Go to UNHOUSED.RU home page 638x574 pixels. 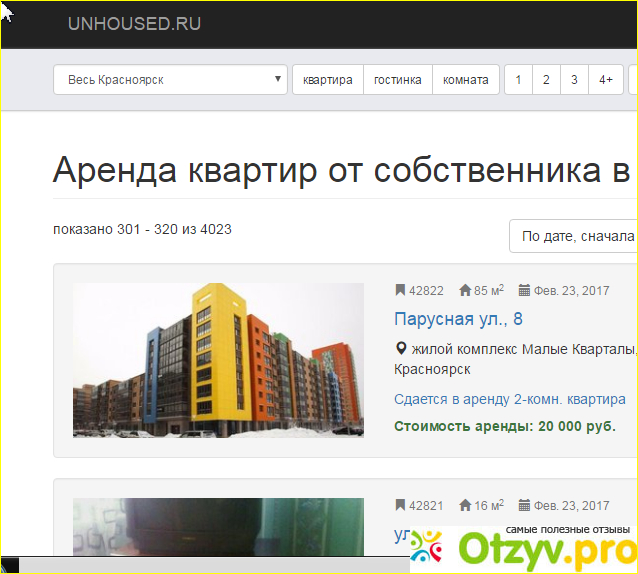click(134, 24)
